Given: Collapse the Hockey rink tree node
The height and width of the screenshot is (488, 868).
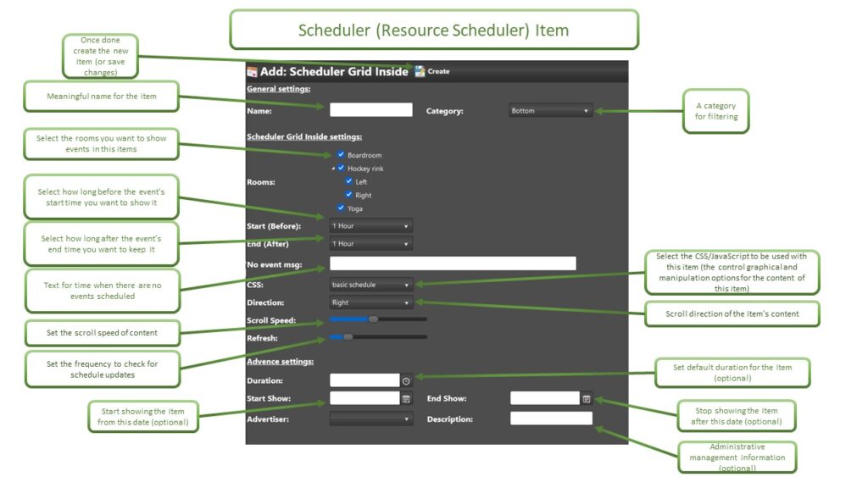Looking at the screenshot, I should [x=333, y=169].
